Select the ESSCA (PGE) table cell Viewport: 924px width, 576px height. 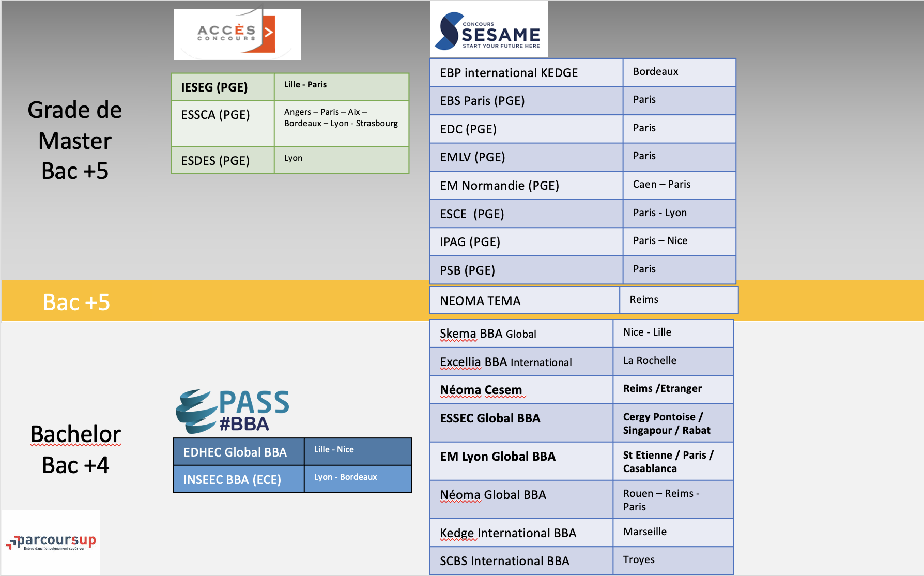tap(222, 123)
